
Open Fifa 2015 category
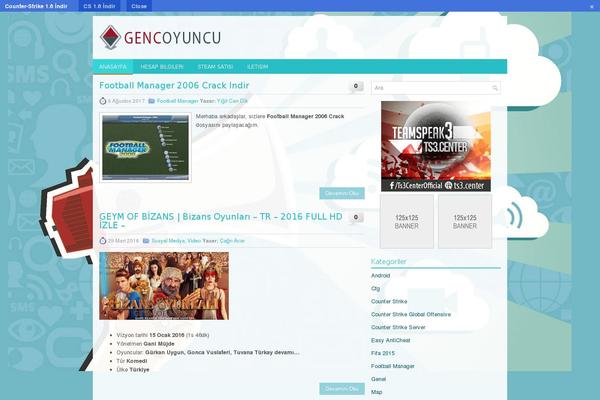coord(383,353)
